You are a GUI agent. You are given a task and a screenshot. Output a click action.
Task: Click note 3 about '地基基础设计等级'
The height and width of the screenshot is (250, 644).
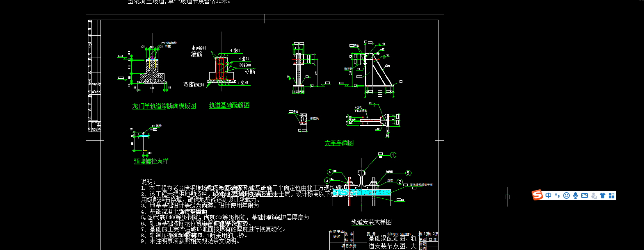click(200, 206)
